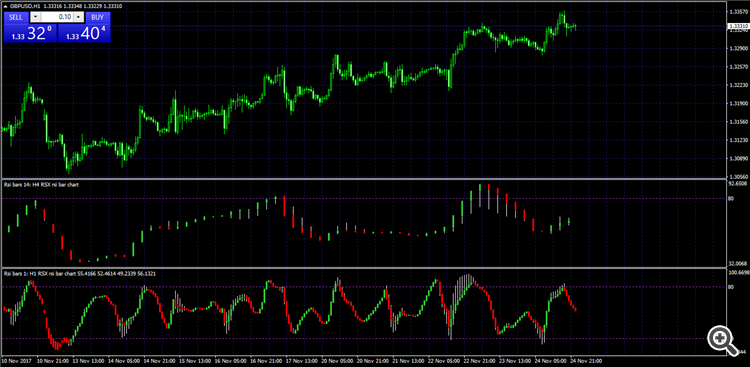This screenshot has width=750, height=367.
Task: Collapse the one-click trading panel arrow
Action: tap(6, 6)
